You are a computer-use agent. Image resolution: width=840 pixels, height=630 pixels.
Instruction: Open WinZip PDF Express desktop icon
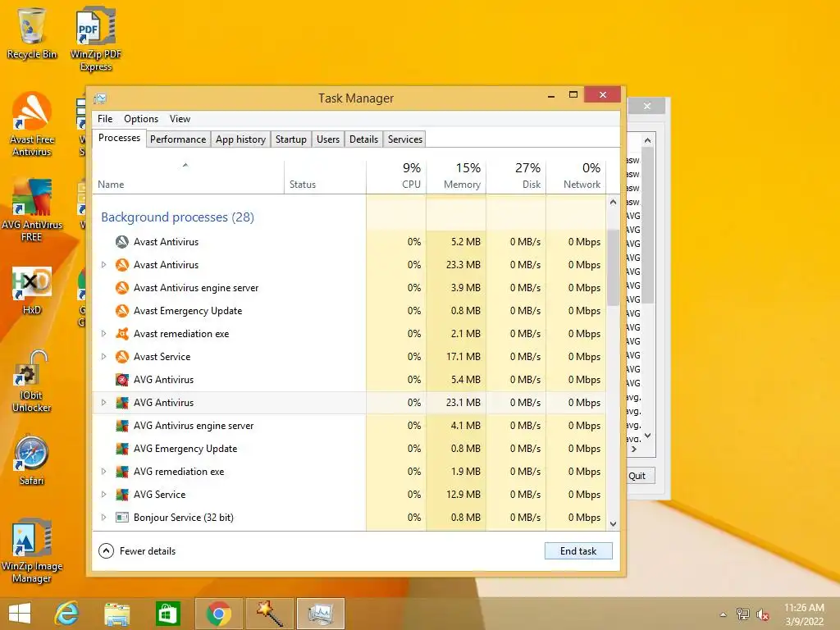click(96, 39)
